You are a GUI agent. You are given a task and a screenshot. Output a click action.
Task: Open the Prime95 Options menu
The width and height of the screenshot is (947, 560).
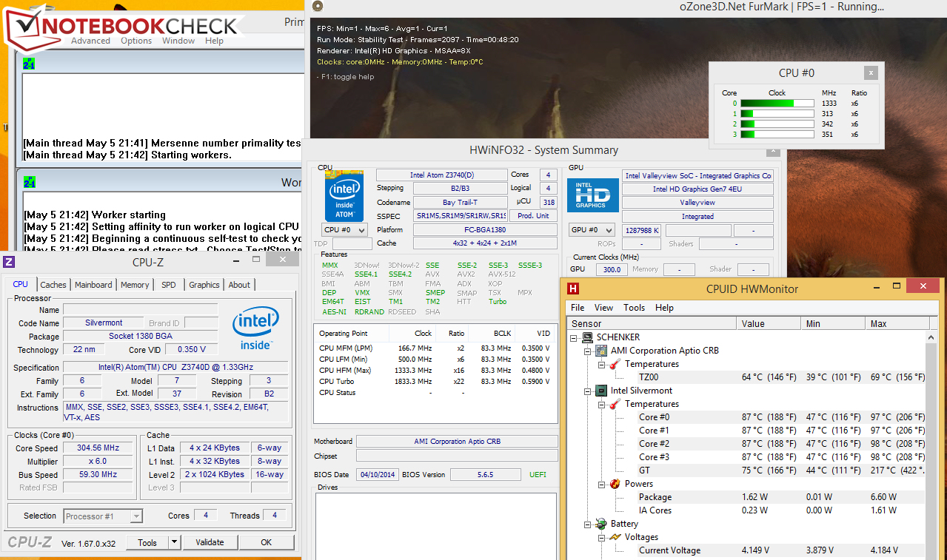(136, 41)
